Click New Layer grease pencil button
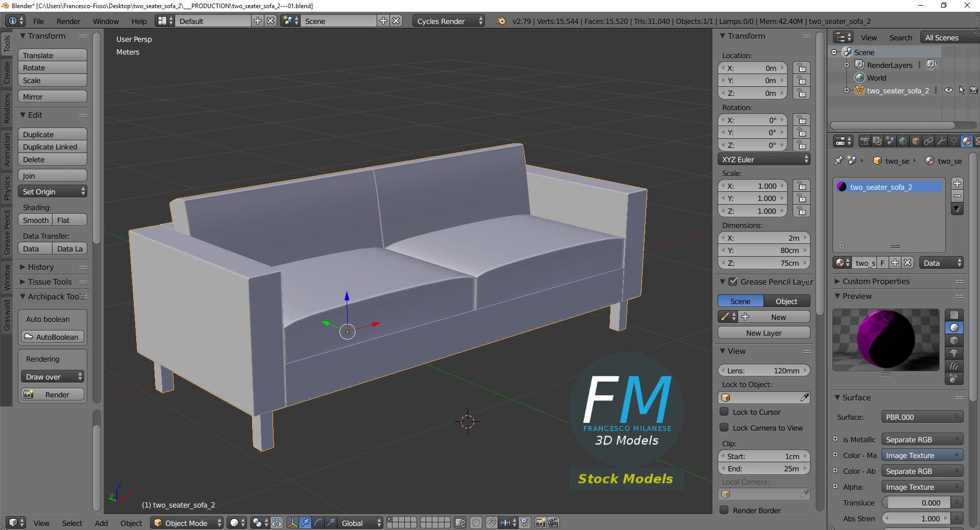980x530 pixels. click(x=764, y=333)
